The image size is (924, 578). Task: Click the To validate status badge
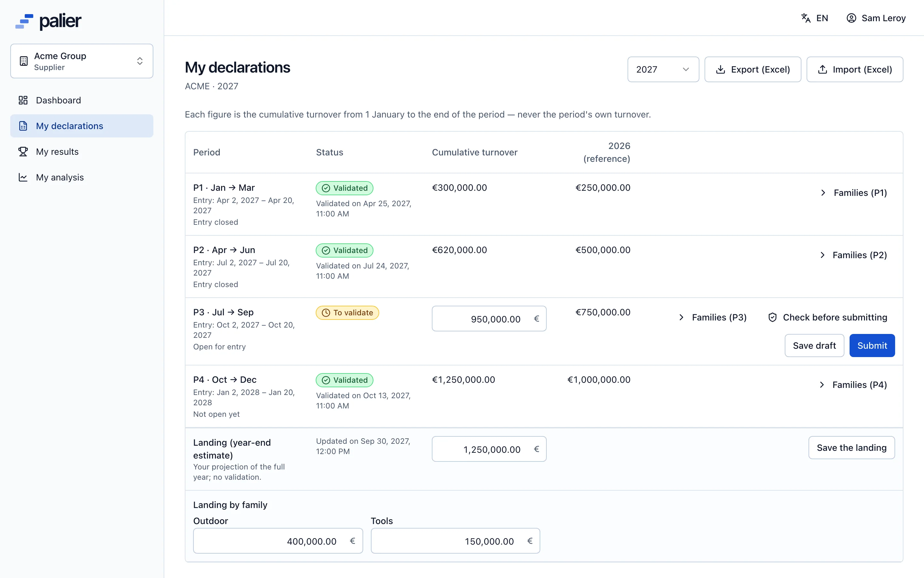(x=347, y=313)
